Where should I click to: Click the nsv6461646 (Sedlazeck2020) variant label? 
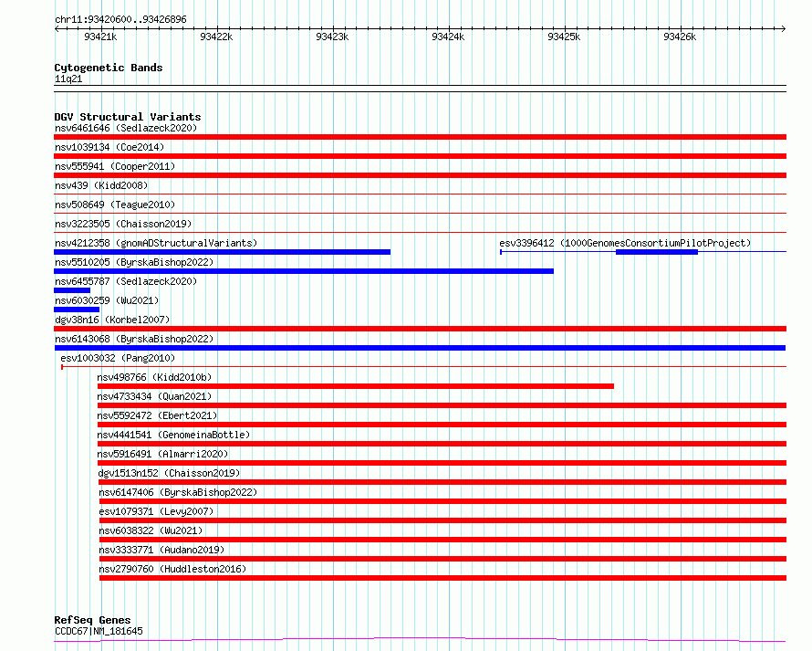point(126,128)
